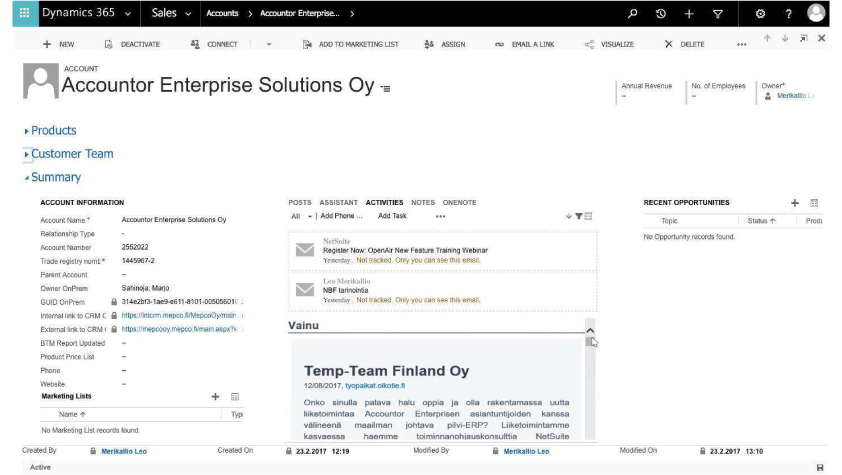The image size is (842, 475).
Task: Open the Dynamics 365 app launcher grid
Action: (25, 13)
